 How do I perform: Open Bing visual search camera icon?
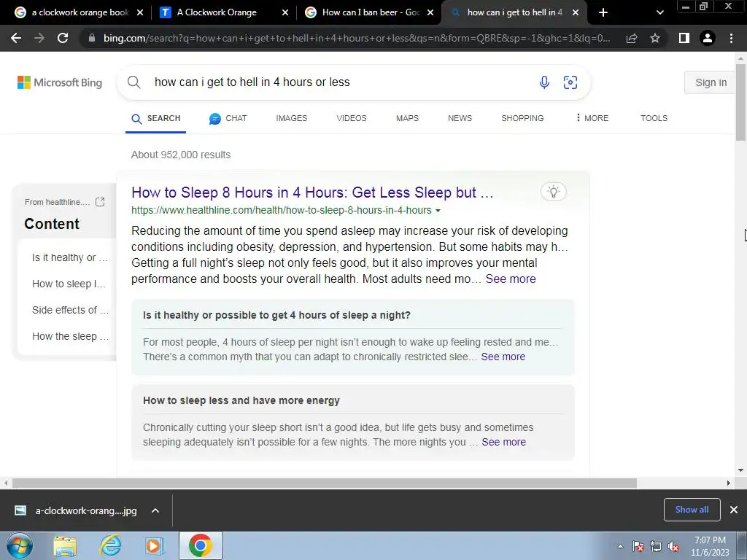point(570,82)
